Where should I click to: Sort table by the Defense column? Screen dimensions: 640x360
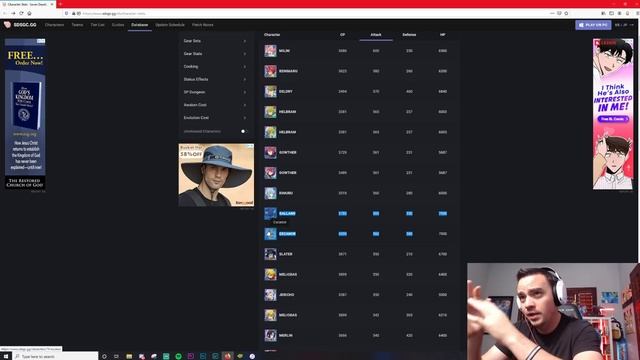[x=409, y=35]
